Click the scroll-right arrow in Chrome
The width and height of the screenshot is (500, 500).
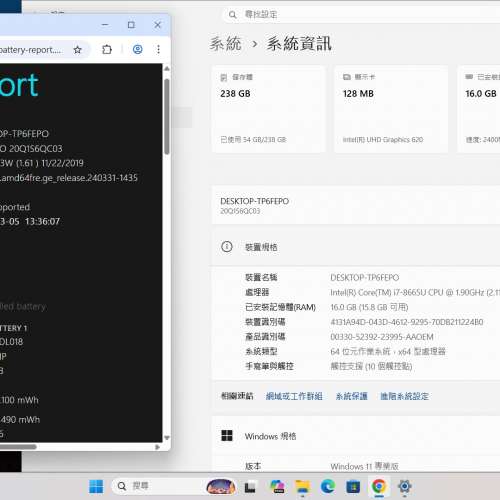coord(158,447)
